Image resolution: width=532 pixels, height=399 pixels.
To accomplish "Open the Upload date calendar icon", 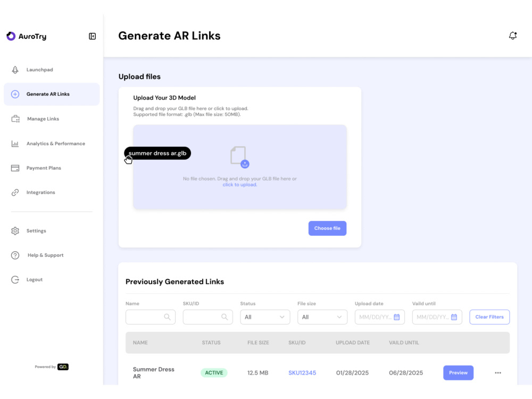I will [x=397, y=317].
